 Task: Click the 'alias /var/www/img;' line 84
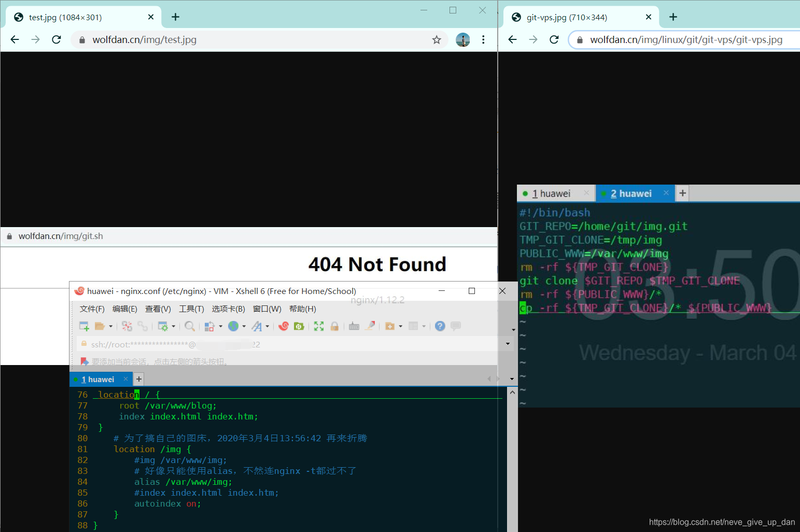[184, 482]
